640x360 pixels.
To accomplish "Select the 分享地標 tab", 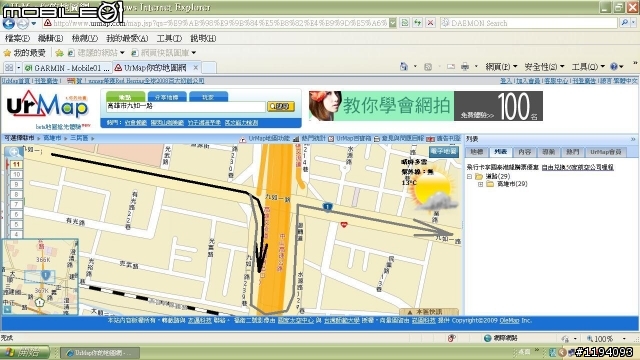I will coord(167,97).
